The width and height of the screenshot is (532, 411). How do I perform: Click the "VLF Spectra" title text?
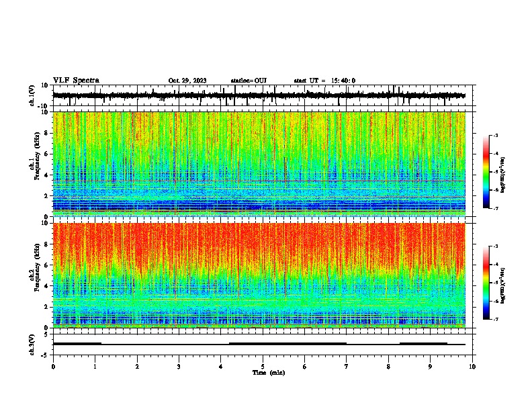[x=76, y=81]
